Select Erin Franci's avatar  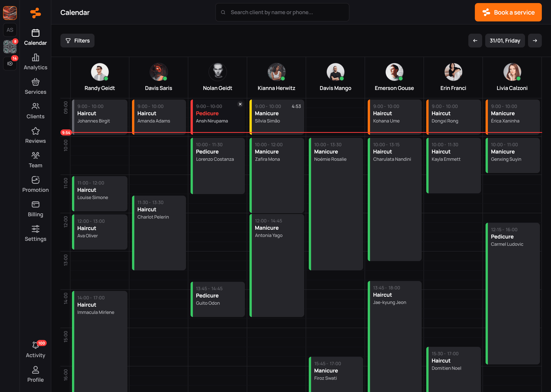point(453,72)
